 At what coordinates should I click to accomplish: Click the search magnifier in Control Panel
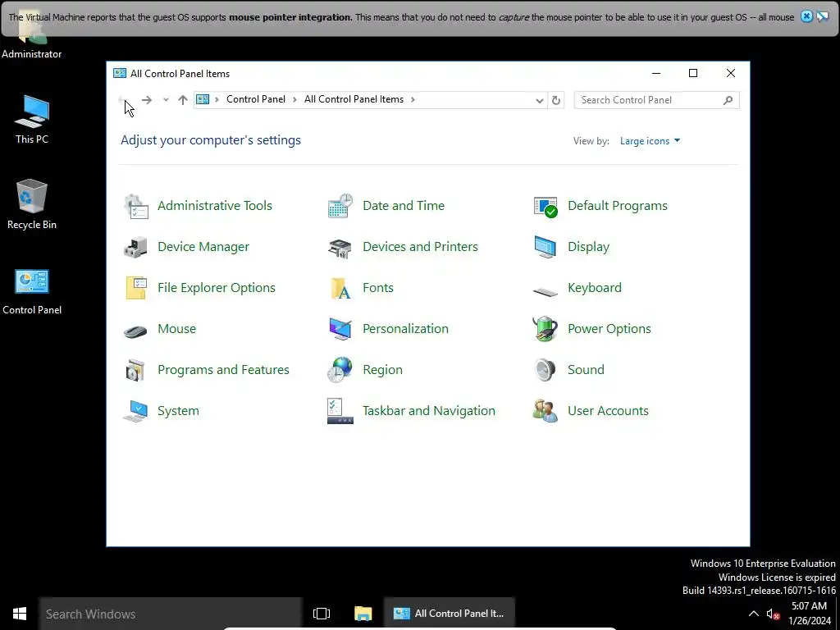tap(728, 100)
